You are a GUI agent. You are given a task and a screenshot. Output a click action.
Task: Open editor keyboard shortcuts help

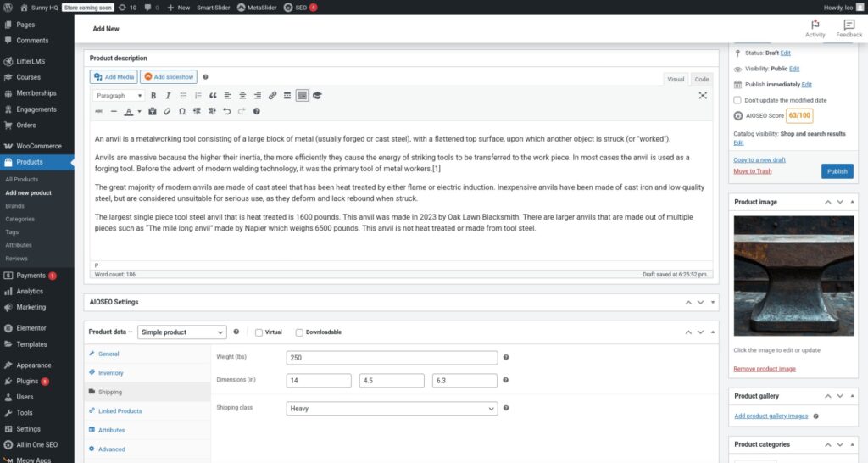[x=256, y=111]
